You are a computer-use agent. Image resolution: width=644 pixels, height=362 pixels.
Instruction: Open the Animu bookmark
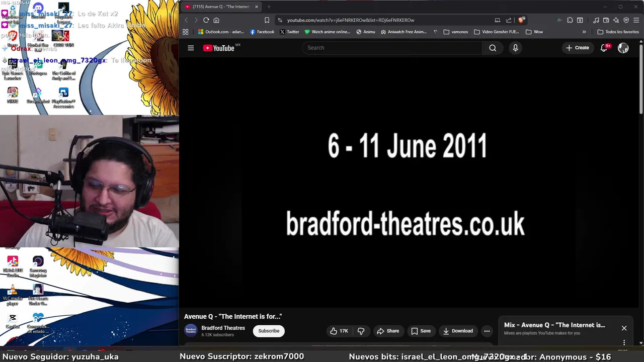pyautogui.click(x=366, y=32)
